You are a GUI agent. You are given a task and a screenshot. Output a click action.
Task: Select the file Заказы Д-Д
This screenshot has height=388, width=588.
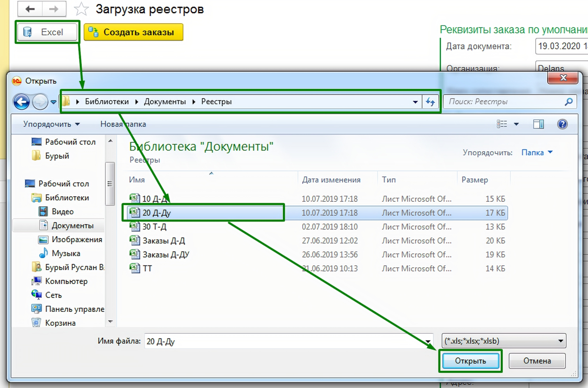(x=317, y=241)
